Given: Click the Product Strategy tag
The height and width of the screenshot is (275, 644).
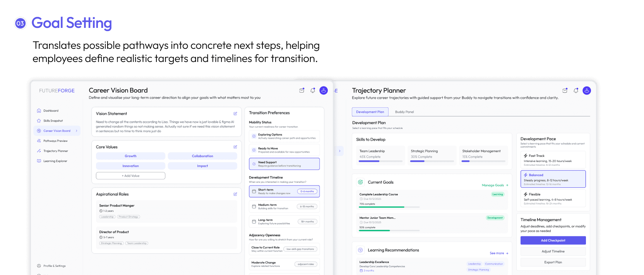Looking at the screenshot, I should click(128, 217).
